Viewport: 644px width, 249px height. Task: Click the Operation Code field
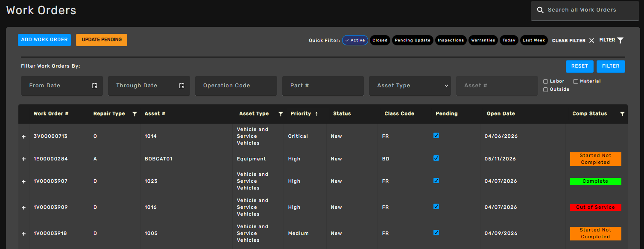point(236,86)
